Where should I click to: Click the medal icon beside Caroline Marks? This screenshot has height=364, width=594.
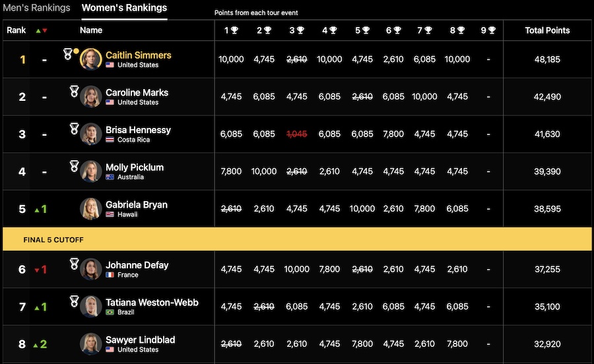point(74,91)
